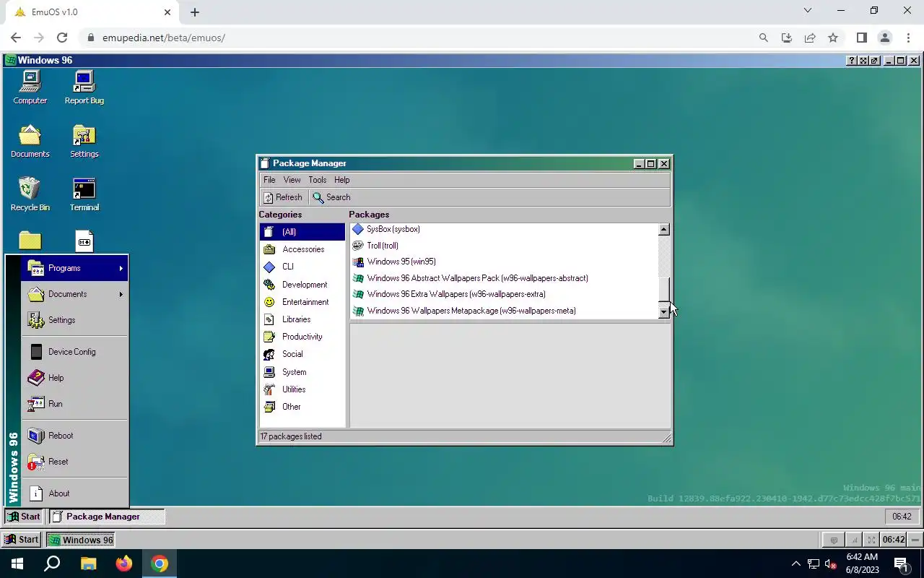Open About from the Start menu

[75, 493]
